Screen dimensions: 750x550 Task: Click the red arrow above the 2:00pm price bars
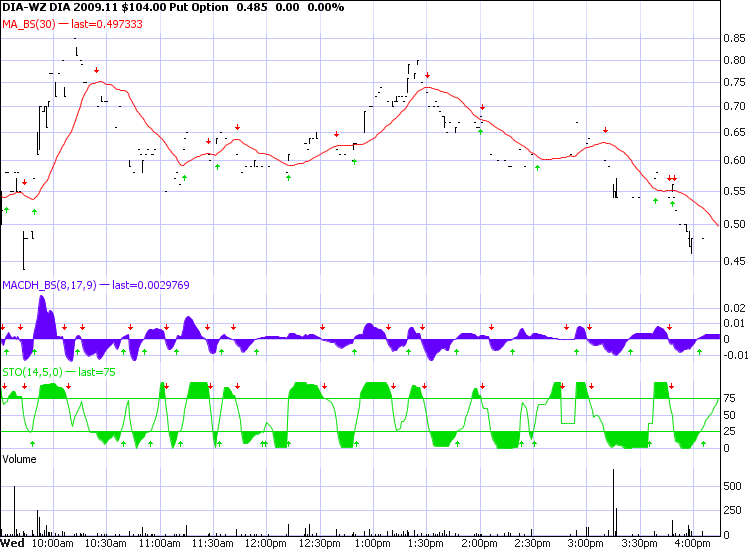pos(481,107)
